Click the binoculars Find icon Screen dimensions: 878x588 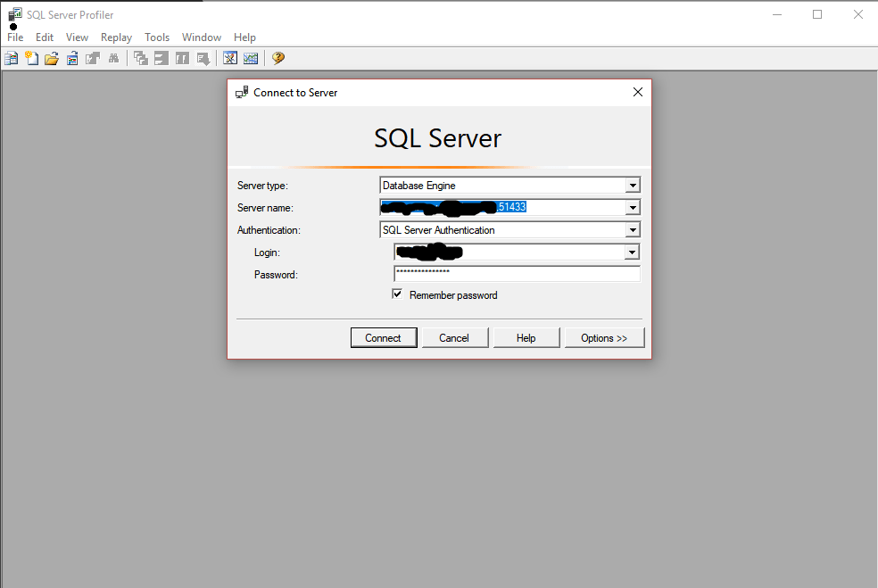tap(113, 58)
